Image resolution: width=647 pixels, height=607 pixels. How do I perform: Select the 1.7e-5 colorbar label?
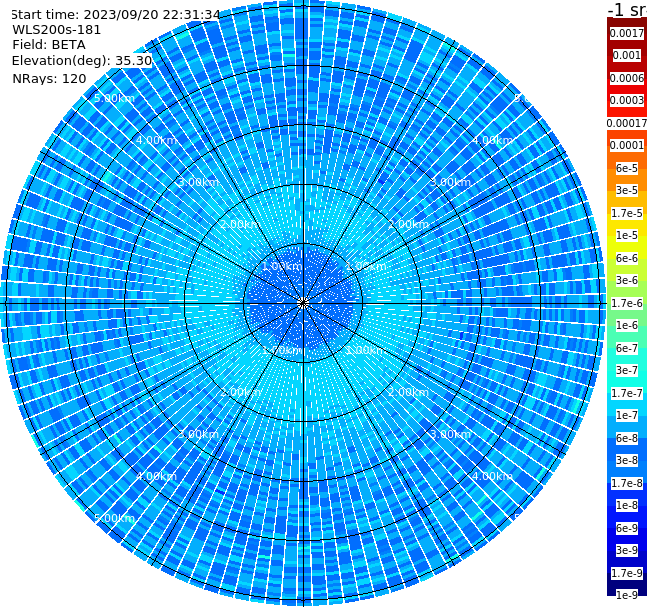(627, 213)
